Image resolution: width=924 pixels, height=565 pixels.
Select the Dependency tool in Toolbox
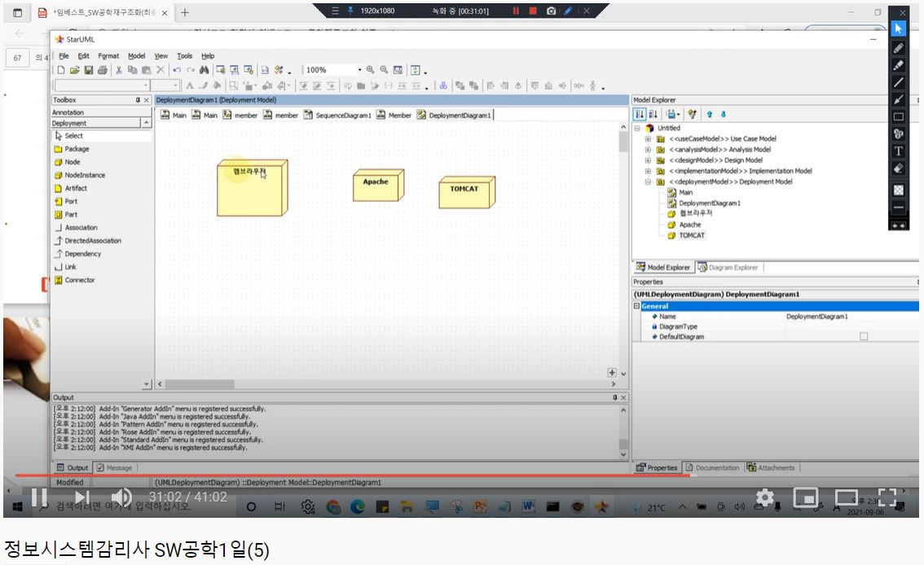[x=77, y=254]
